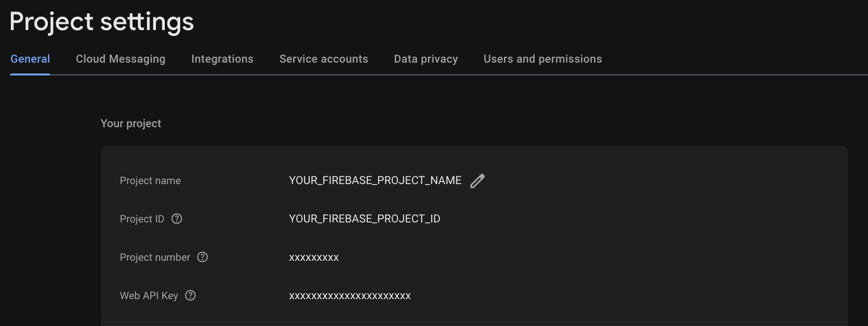Click the Project number label
This screenshot has height=326, width=868.
(155, 257)
